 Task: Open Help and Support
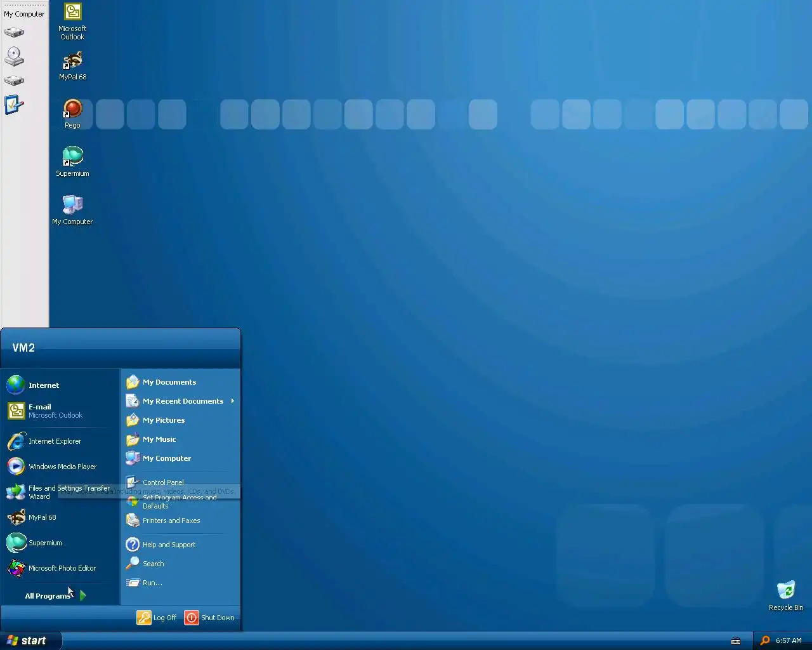180,545
